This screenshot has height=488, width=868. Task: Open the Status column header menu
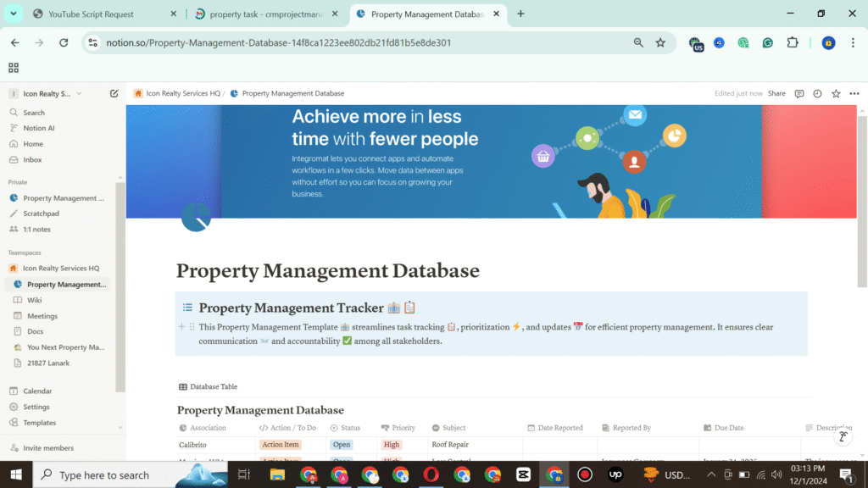pos(346,428)
